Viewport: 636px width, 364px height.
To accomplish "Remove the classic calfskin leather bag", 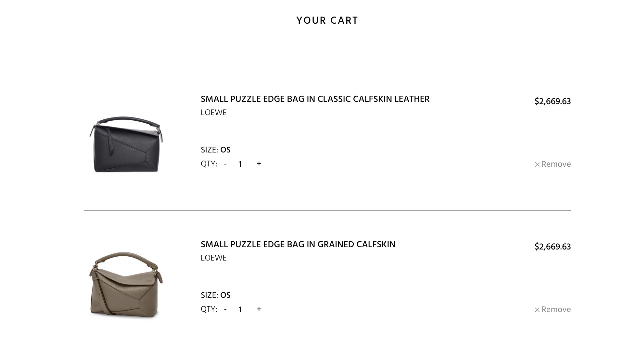I will [x=553, y=164].
